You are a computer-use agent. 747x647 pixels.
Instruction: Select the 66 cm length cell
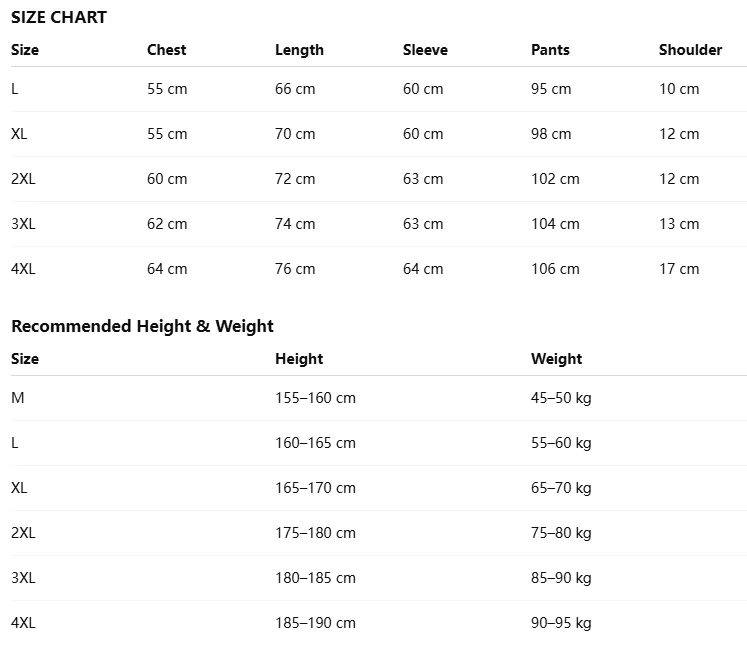[295, 89]
